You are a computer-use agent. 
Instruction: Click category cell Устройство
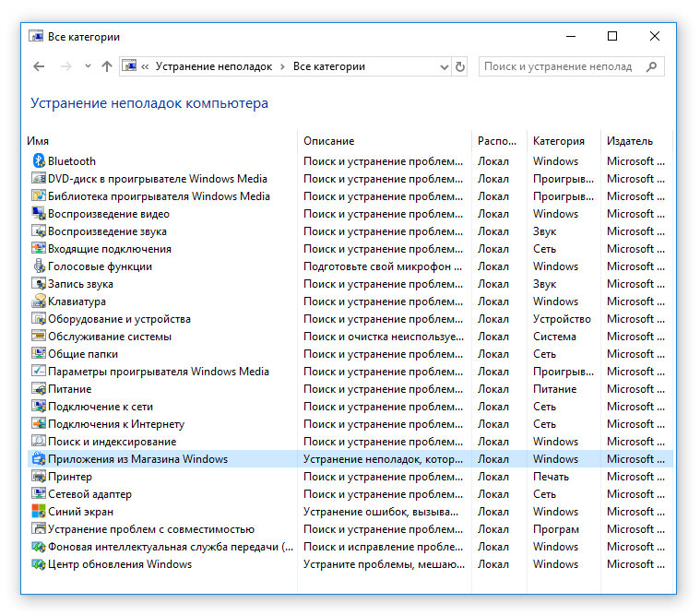562,319
